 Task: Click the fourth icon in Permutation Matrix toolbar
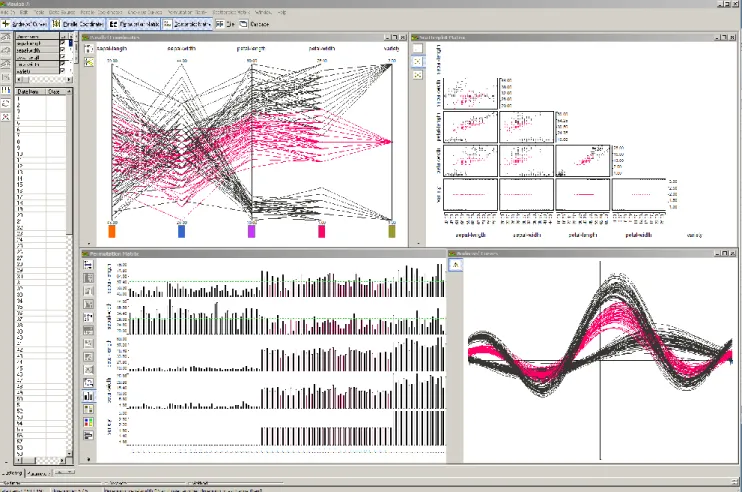(88, 304)
